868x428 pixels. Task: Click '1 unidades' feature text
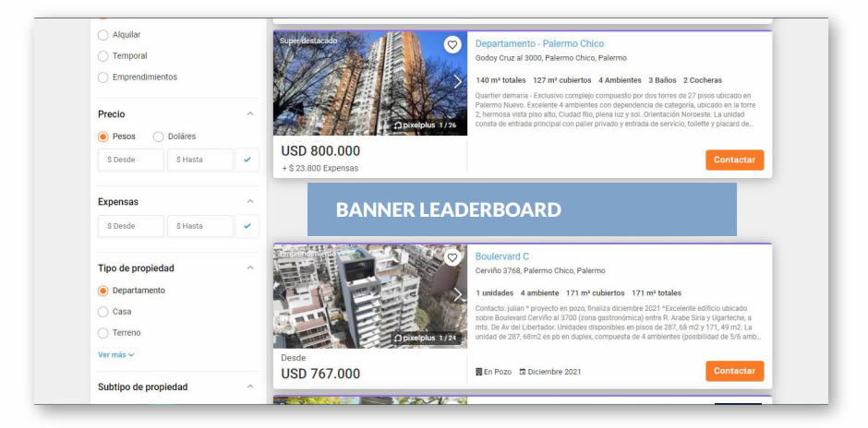click(494, 293)
